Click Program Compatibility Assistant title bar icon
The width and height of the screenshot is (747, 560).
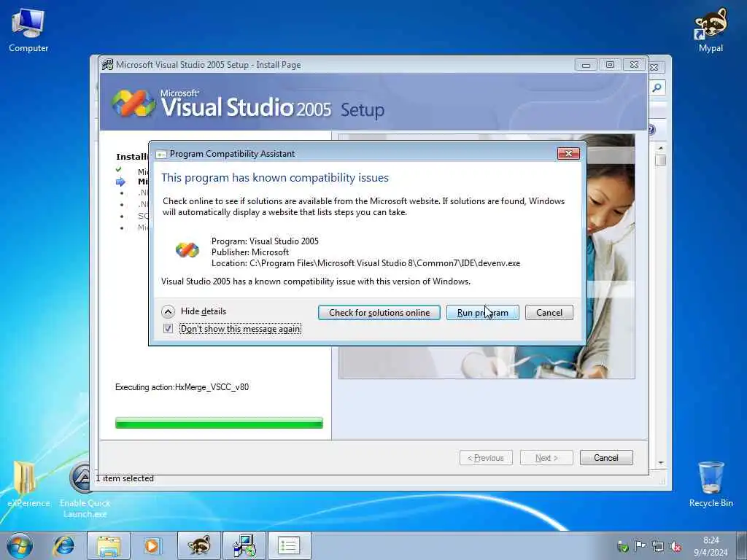pos(161,154)
